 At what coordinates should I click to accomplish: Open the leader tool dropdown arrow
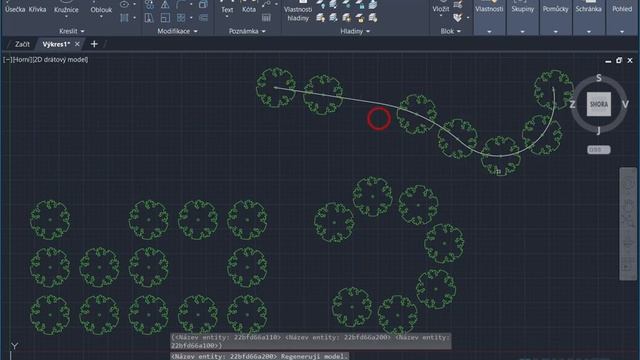[276, 4]
